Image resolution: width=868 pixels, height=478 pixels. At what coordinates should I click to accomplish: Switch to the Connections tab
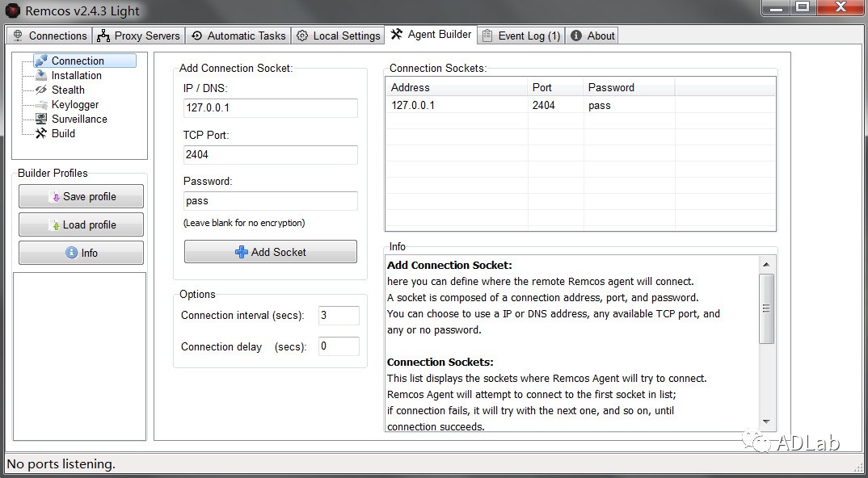click(x=49, y=36)
